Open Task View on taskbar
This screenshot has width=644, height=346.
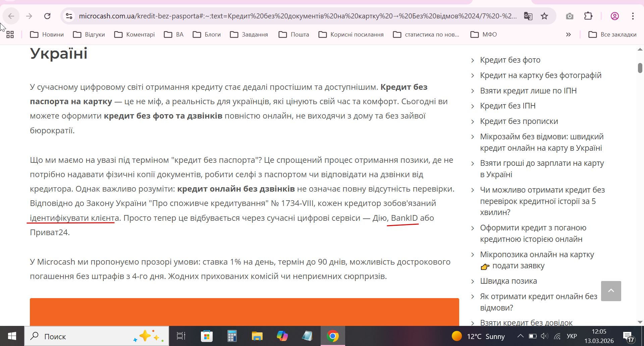click(181, 336)
